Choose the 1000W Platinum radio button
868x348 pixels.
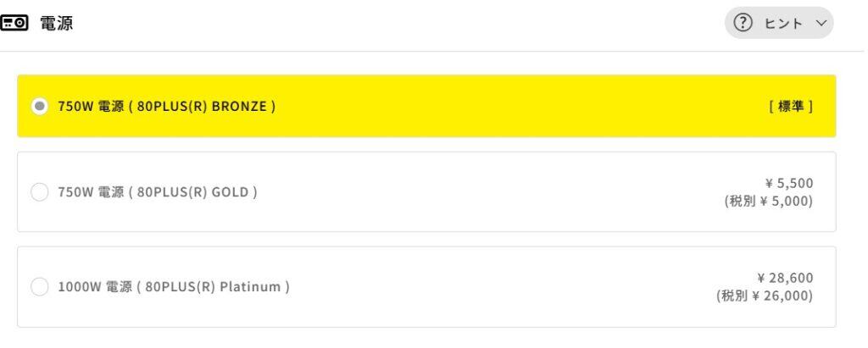pos(39,287)
